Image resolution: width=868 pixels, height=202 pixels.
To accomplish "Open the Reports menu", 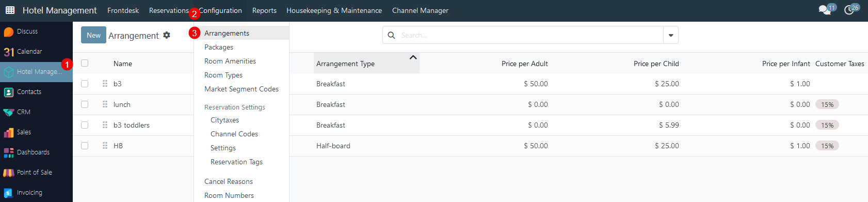I will [x=264, y=10].
